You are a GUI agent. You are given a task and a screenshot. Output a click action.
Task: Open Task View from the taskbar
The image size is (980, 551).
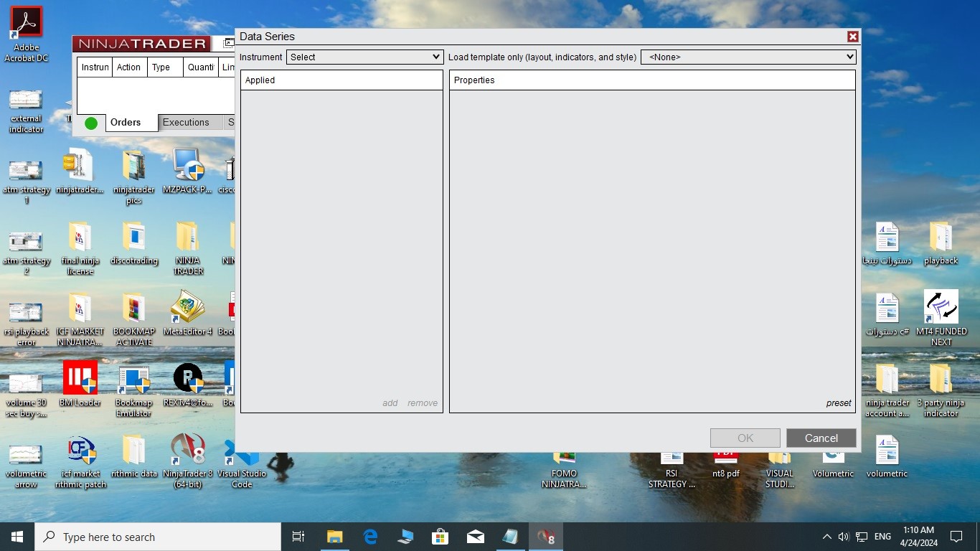[x=298, y=537]
